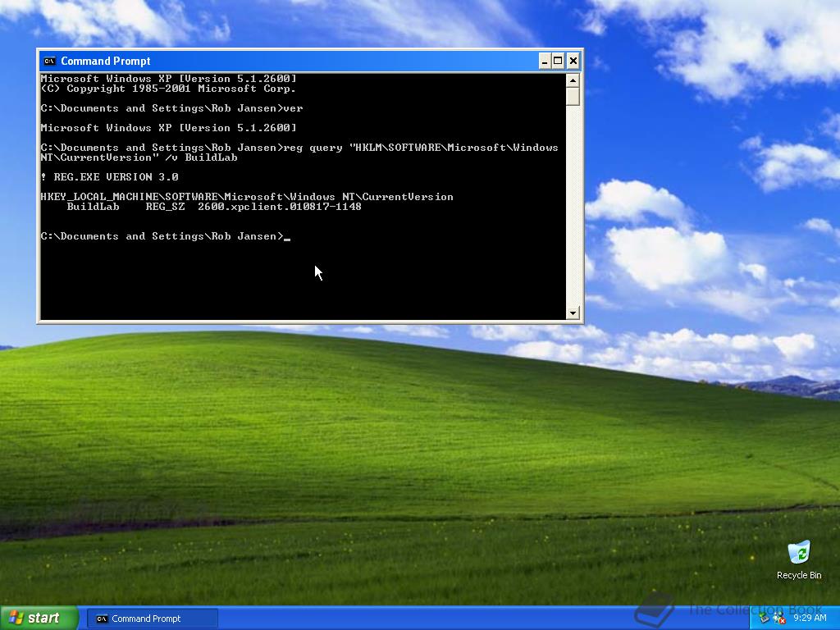This screenshot has height=630, width=840.
Task: Select the Command Prompt taskbar button
Action: (153, 619)
